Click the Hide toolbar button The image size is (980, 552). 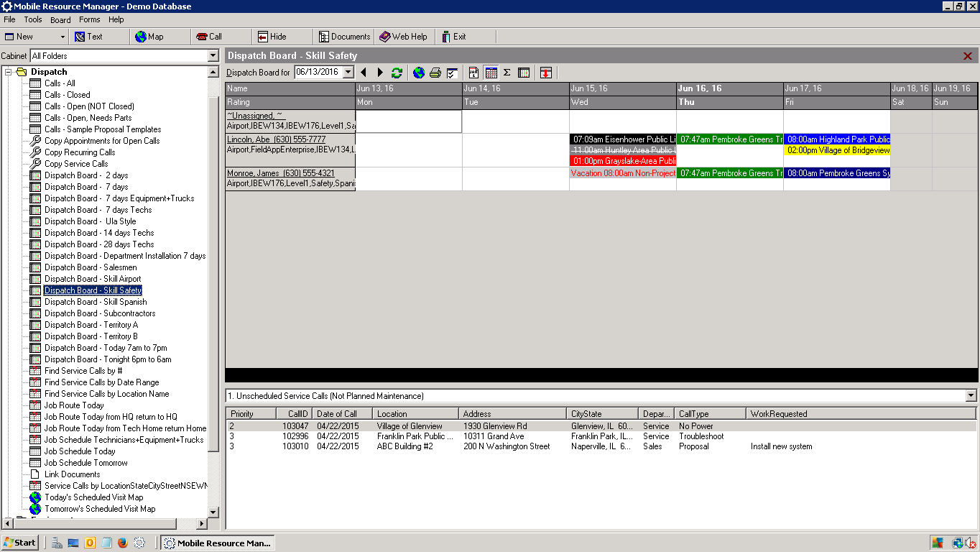[x=272, y=37]
